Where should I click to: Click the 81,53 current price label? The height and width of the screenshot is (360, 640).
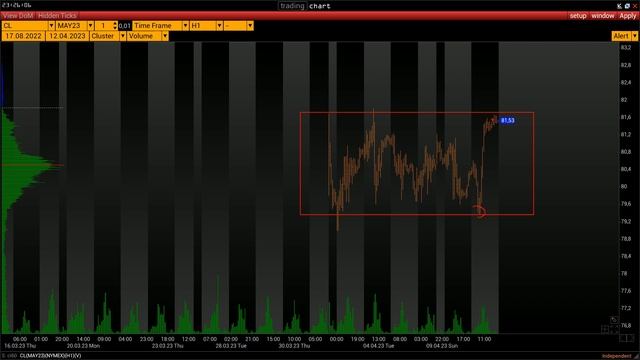point(507,120)
